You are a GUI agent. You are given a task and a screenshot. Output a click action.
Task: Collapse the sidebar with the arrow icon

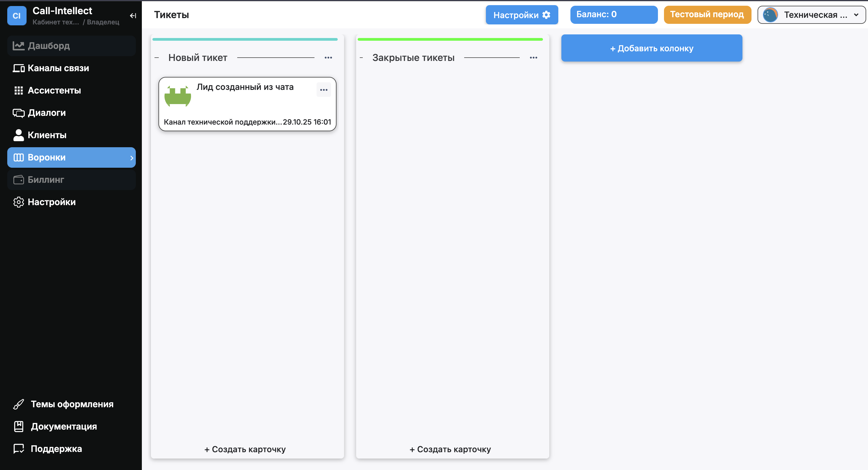(133, 16)
